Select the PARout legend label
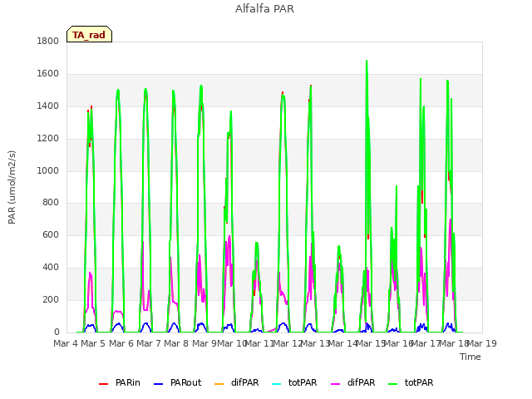The height and width of the screenshot is (399, 532). coord(185,382)
